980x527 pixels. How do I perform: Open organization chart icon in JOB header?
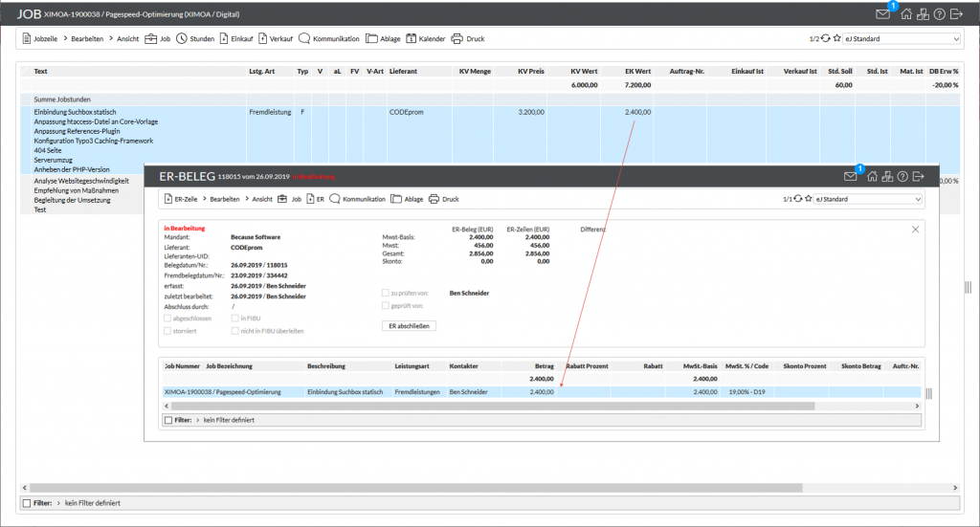[923, 14]
